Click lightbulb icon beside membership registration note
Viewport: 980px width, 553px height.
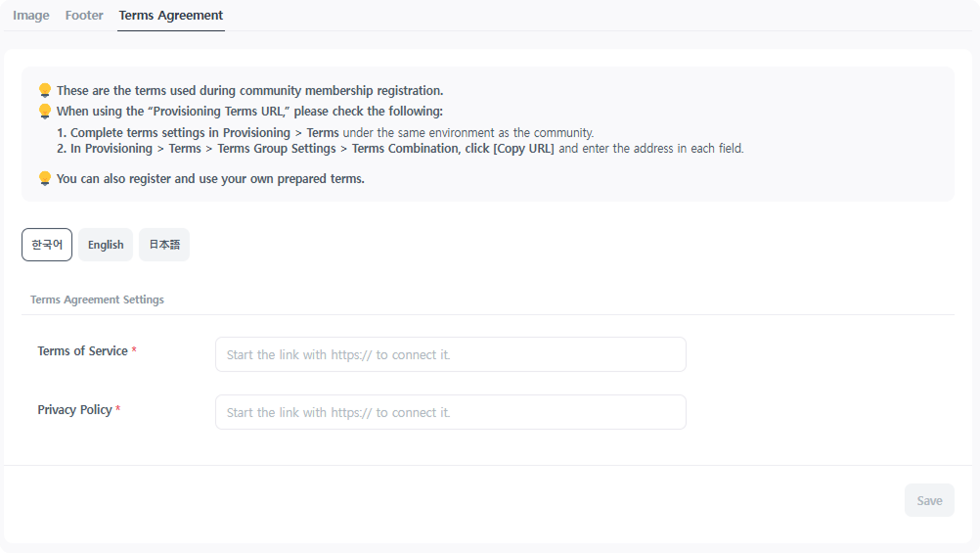click(44, 91)
